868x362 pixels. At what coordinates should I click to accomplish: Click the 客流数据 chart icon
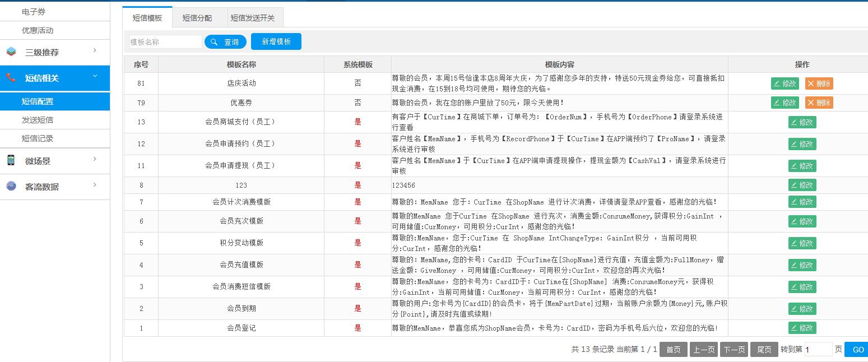pyautogui.click(x=11, y=187)
